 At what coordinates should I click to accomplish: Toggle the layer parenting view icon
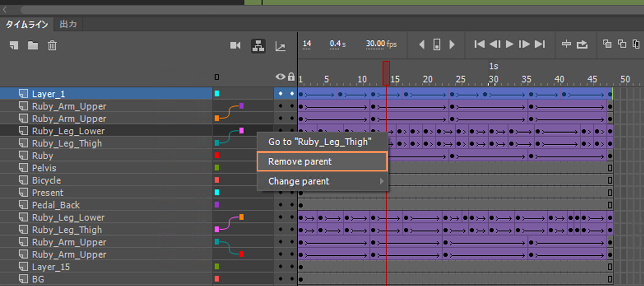coord(258,45)
